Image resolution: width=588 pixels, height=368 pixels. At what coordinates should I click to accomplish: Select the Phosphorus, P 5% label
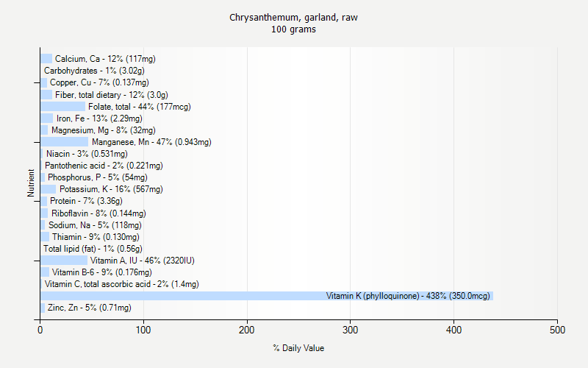[98, 177]
